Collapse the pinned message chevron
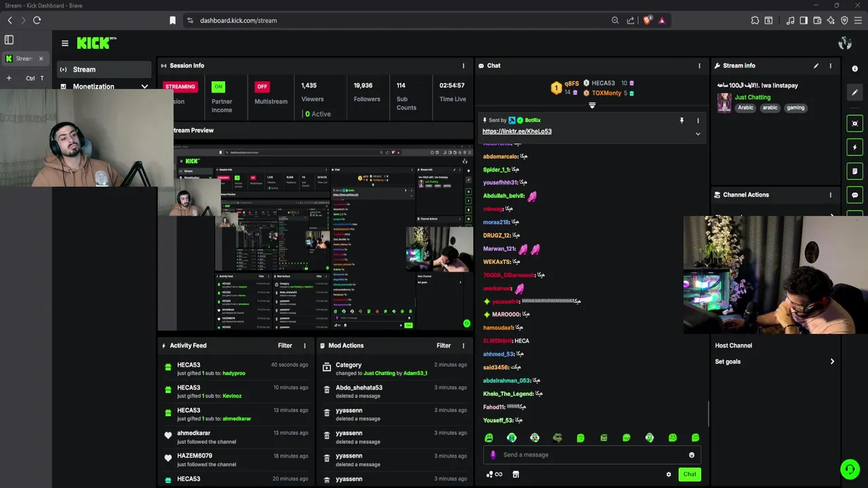 pos(698,134)
